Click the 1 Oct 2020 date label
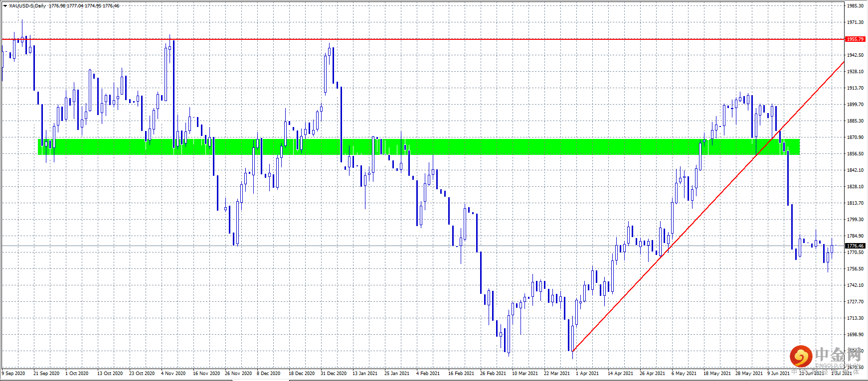Viewport: 868px width, 381px height. pos(77,374)
